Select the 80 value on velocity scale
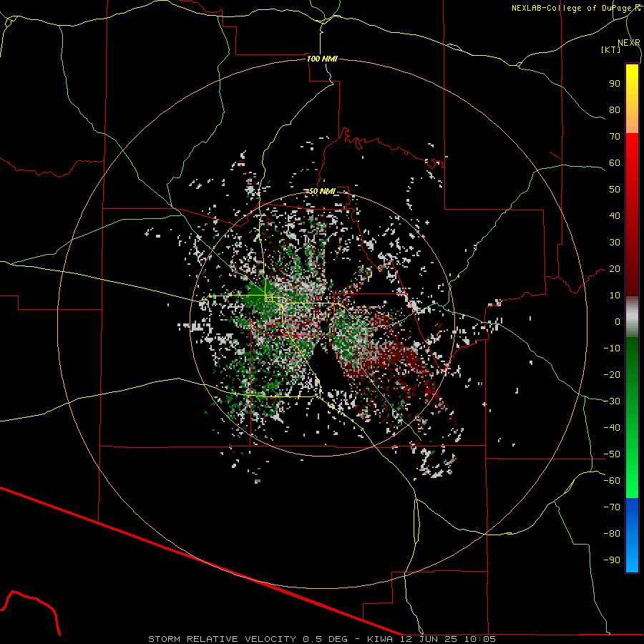Viewport: 644px width, 644px height. 615,109
